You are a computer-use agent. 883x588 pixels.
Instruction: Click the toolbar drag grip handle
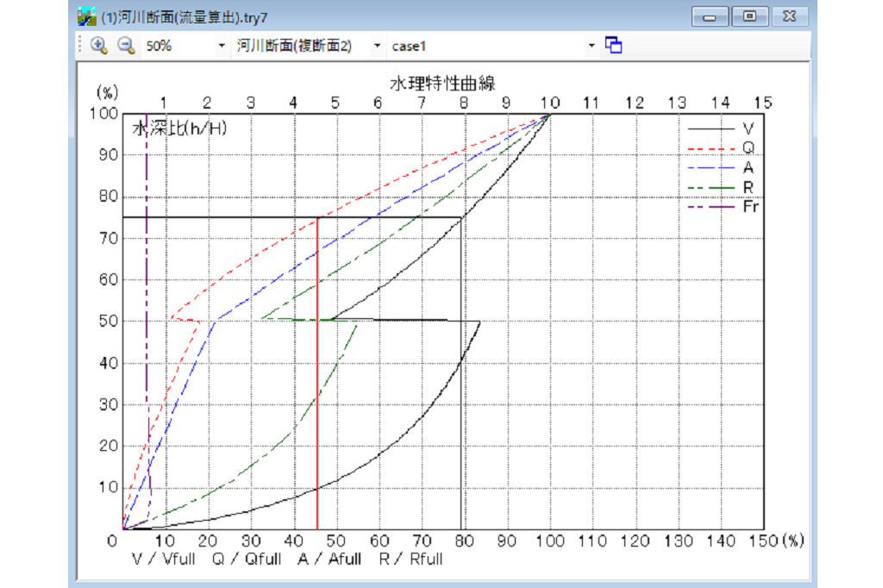point(80,45)
